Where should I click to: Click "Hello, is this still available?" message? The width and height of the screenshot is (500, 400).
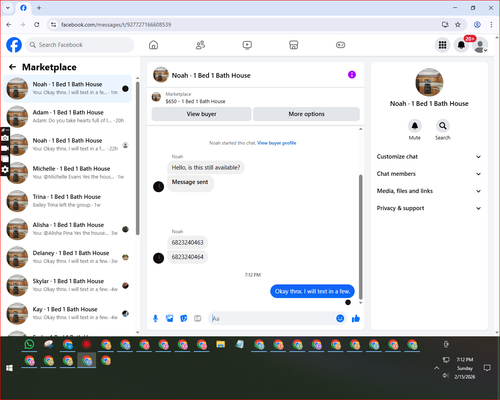[x=206, y=167]
